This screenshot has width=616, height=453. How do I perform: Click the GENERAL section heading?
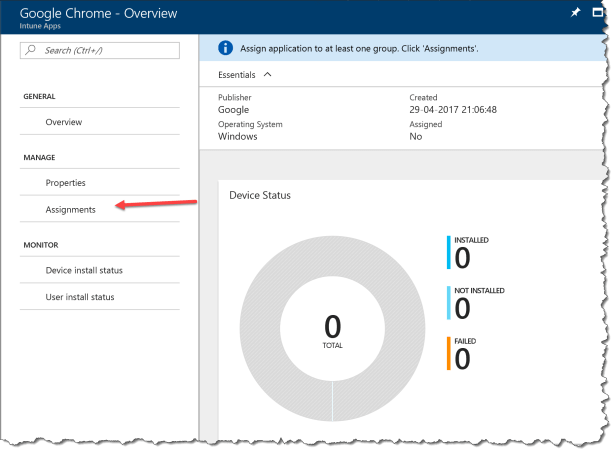coord(39,97)
